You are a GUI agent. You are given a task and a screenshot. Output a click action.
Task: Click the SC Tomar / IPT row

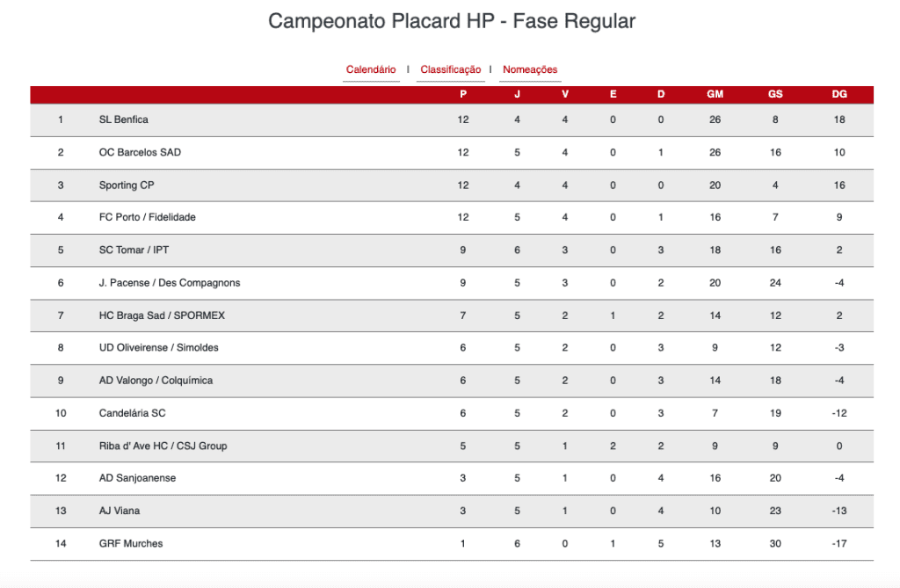pyautogui.click(x=452, y=250)
